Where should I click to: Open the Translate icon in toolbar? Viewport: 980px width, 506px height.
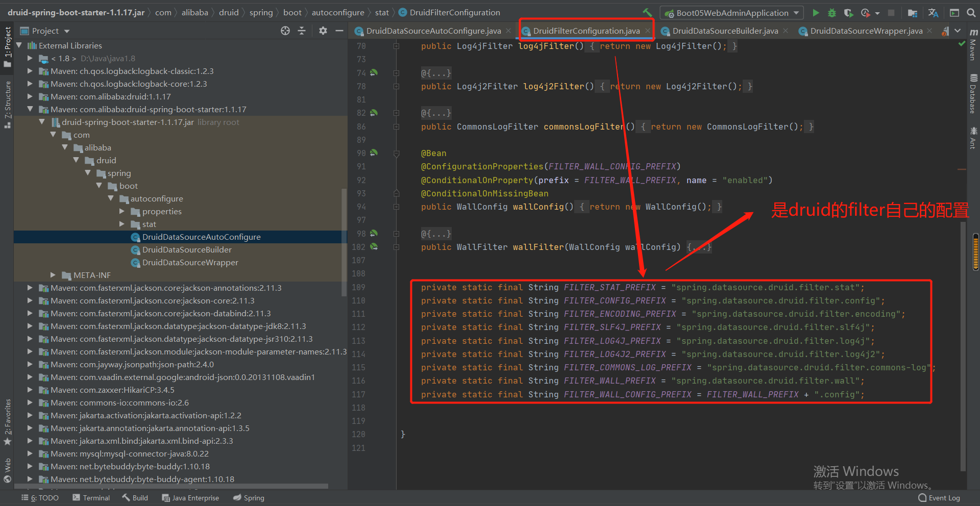(x=934, y=13)
